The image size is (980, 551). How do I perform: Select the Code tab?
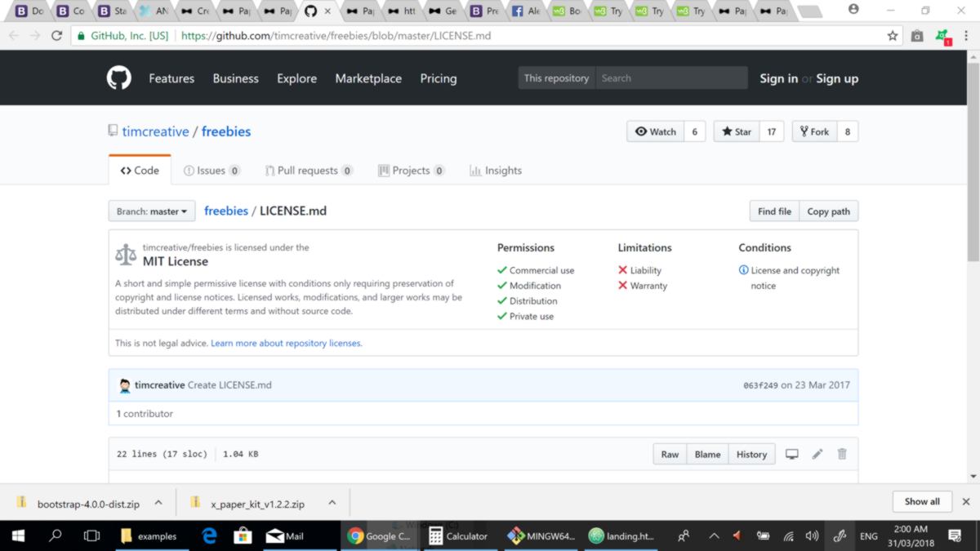140,171
